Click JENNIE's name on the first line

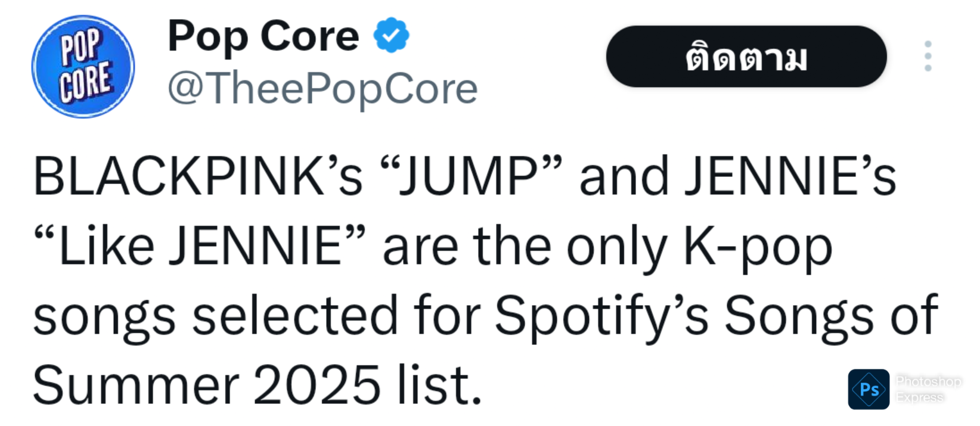coord(790,176)
